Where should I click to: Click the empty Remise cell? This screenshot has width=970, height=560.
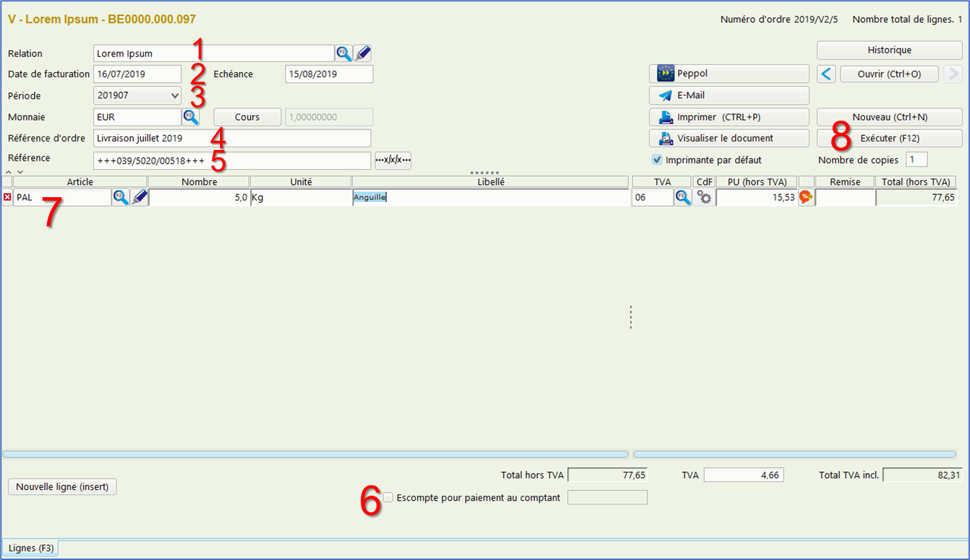coord(845,198)
